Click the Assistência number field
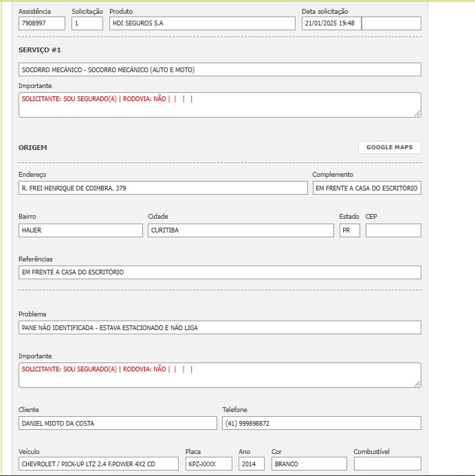The height and width of the screenshot is (476, 475). 42,23
